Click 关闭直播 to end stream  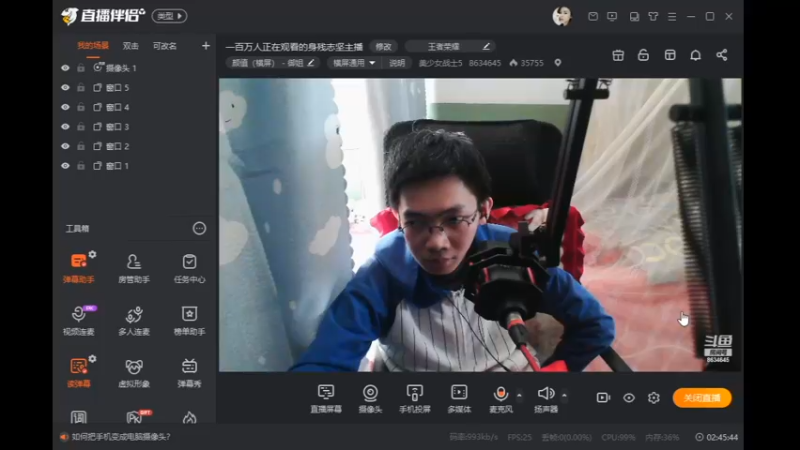[702, 397]
